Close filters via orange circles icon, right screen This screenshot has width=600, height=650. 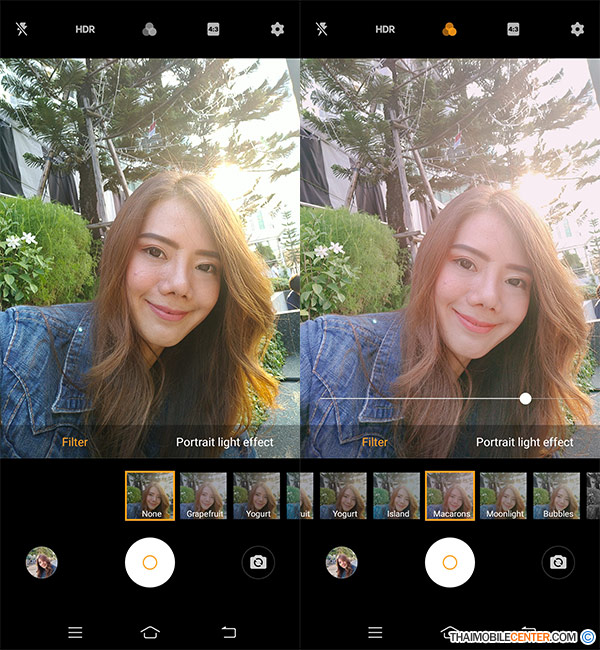click(449, 29)
